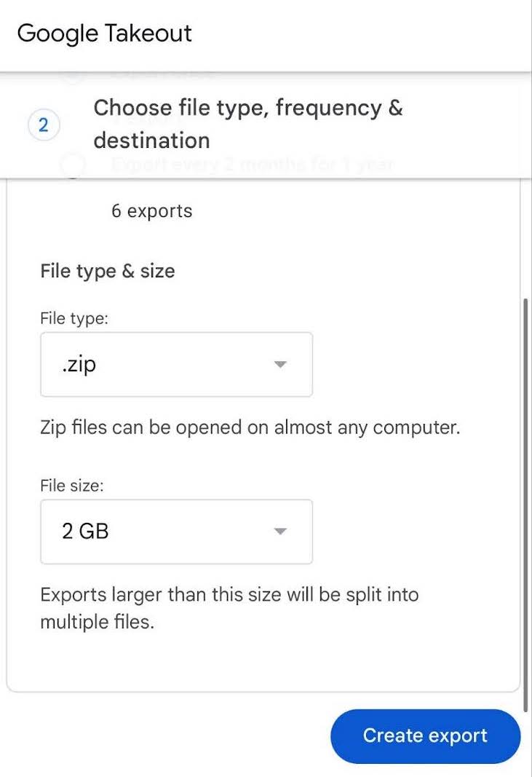Click the 'File type & size' heading

pos(108,271)
